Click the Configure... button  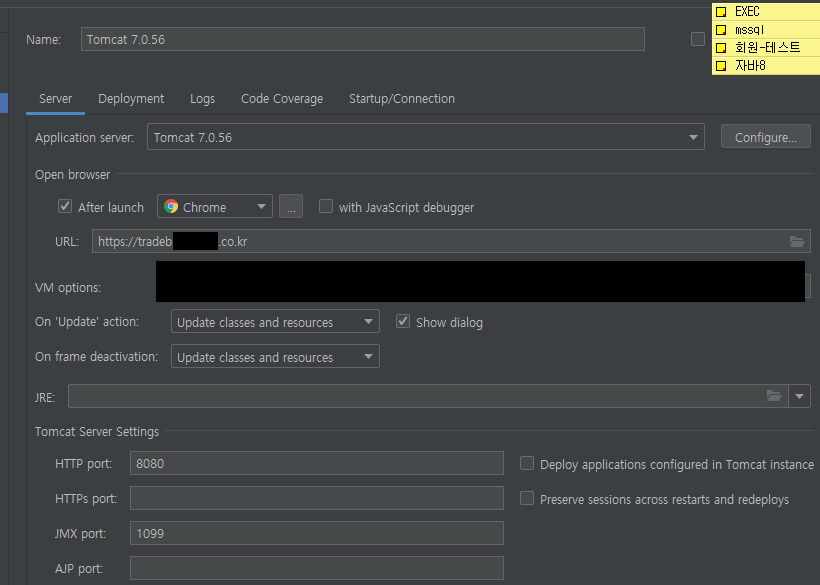[766, 137]
